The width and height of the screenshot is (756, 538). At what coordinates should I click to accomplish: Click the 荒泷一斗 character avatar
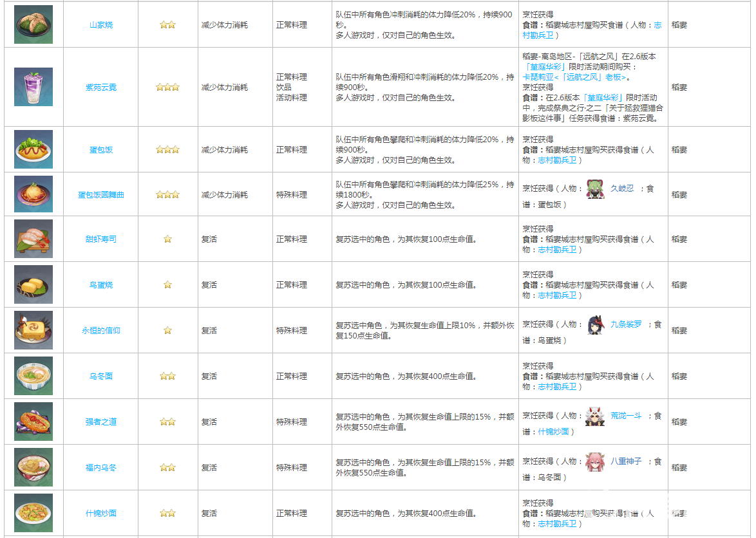595,416
